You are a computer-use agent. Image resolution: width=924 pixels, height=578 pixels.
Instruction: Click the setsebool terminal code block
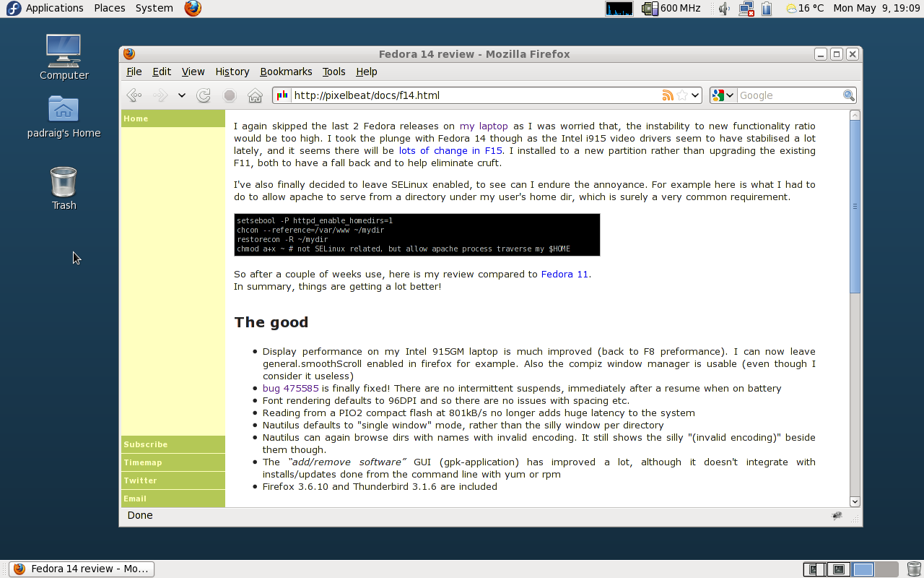(x=417, y=235)
